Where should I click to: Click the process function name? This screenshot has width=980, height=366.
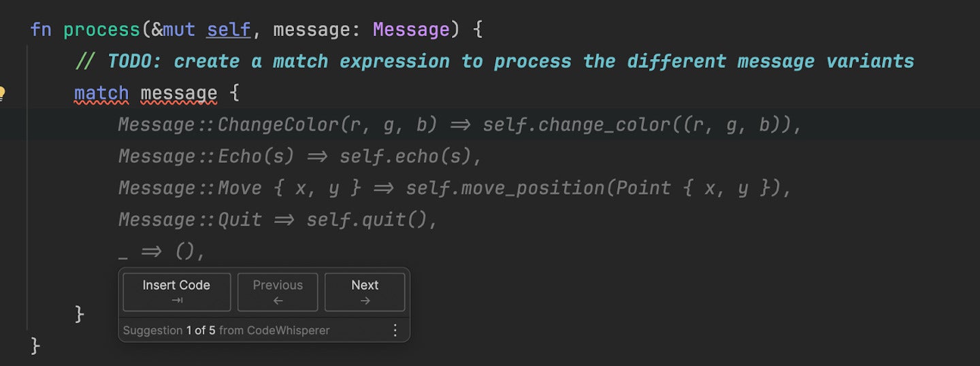tap(101, 30)
